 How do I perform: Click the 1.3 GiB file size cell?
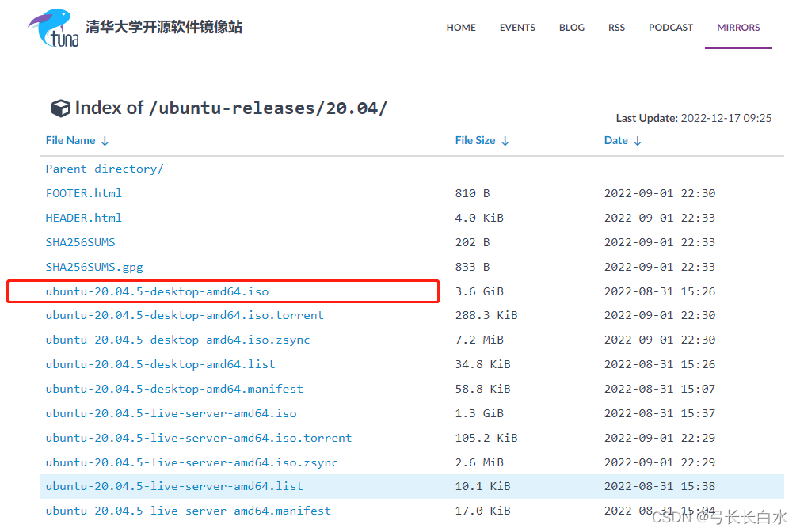[x=479, y=413]
